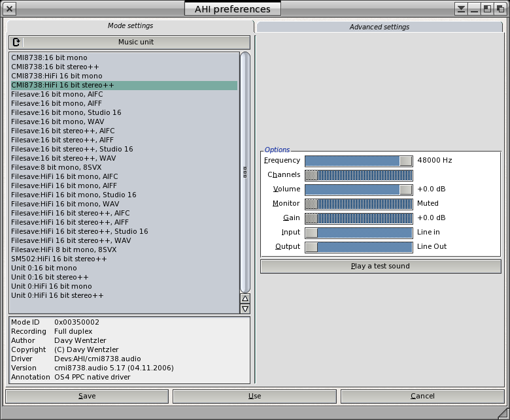The width and height of the screenshot is (510, 420).
Task: Click the Output slider set to Line Out
Action: 358,247
